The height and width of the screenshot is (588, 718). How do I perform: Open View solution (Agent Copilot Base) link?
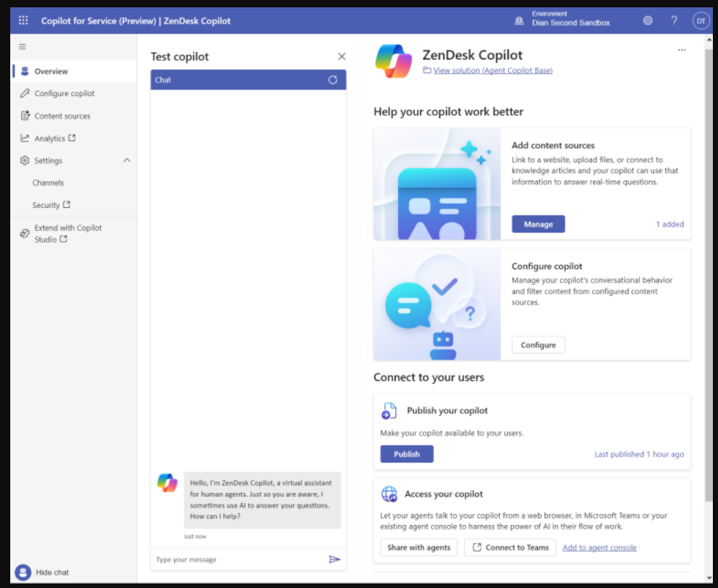493,70
